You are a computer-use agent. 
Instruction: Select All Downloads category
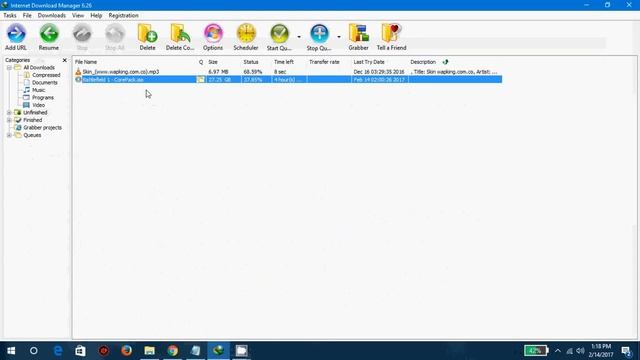click(x=39, y=68)
